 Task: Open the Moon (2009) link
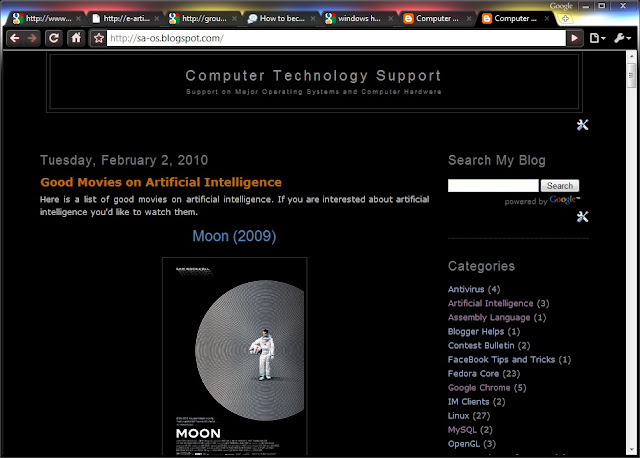(x=234, y=236)
